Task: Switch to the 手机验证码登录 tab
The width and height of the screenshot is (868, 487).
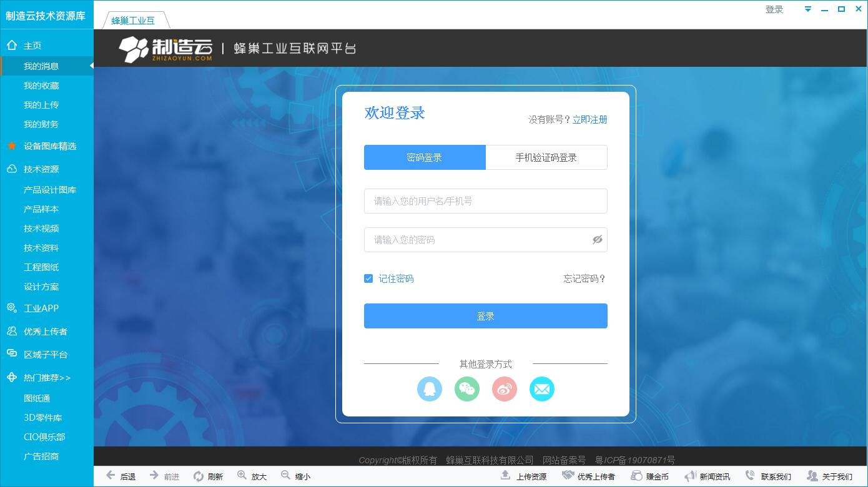Action: (x=546, y=157)
